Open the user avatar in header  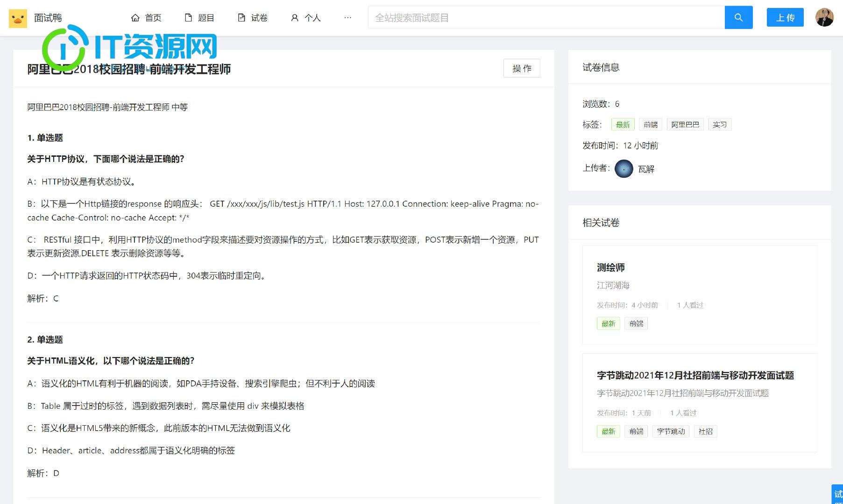click(x=824, y=18)
